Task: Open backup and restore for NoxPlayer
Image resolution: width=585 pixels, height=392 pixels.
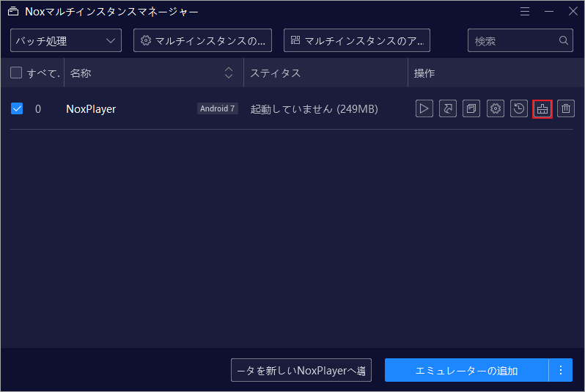Action: click(x=518, y=108)
